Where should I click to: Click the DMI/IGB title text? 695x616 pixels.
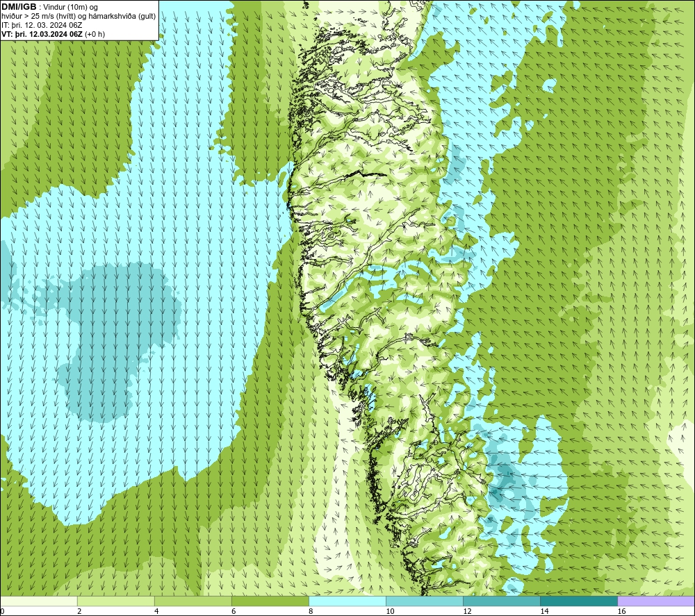click(19, 7)
